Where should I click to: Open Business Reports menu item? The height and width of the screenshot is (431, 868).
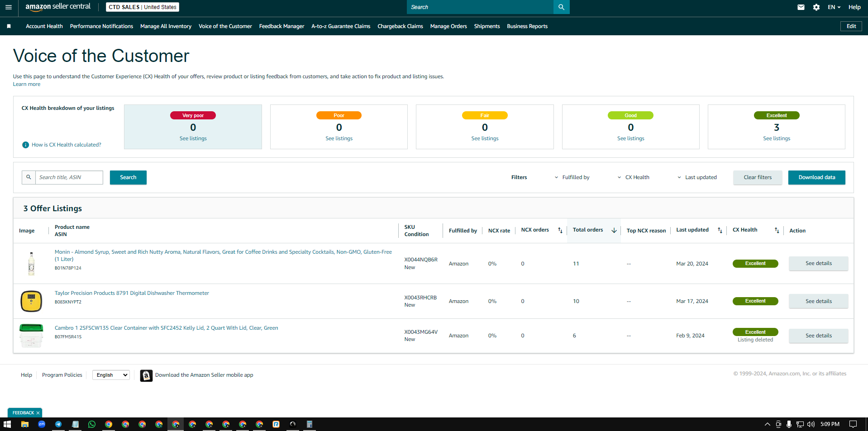[x=527, y=26]
